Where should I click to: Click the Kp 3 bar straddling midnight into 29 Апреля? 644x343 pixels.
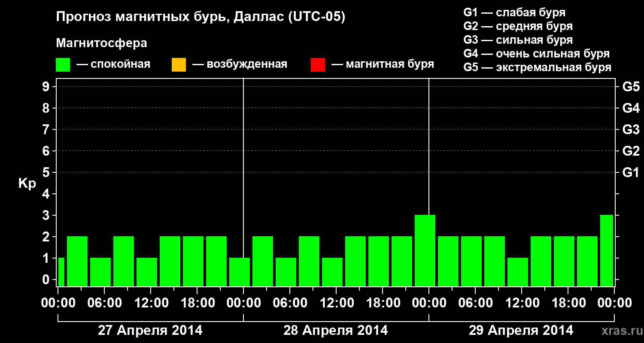tap(425, 250)
